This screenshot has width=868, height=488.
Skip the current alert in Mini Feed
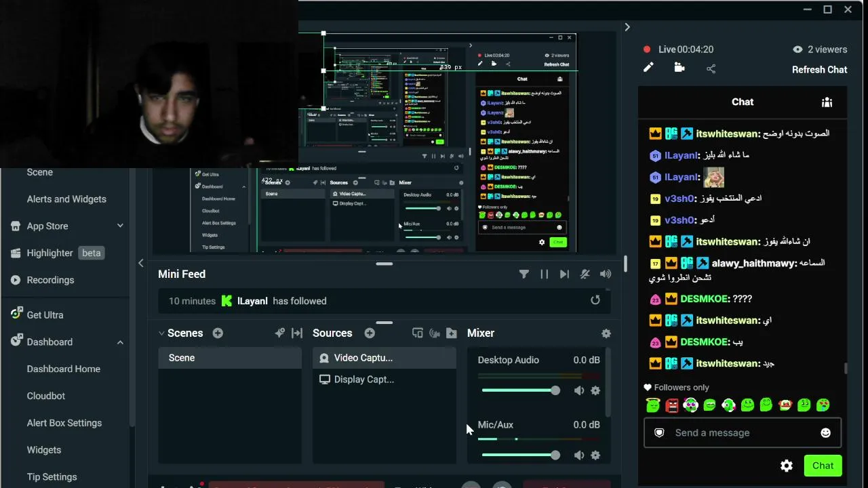(564, 274)
